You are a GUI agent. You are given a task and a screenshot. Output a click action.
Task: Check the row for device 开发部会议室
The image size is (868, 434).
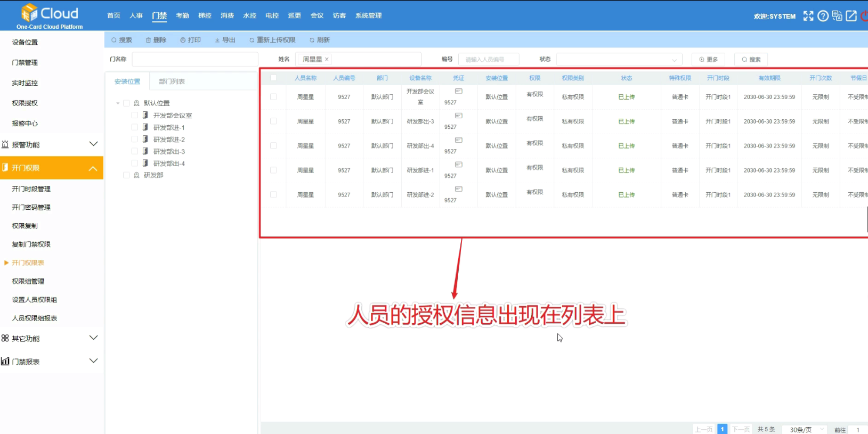pos(273,97)
